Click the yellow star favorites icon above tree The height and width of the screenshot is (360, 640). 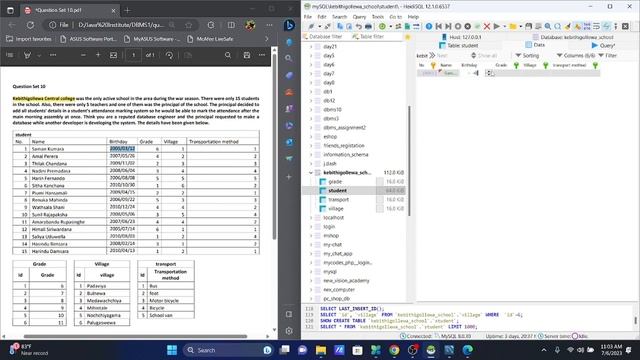coord(407,37)
